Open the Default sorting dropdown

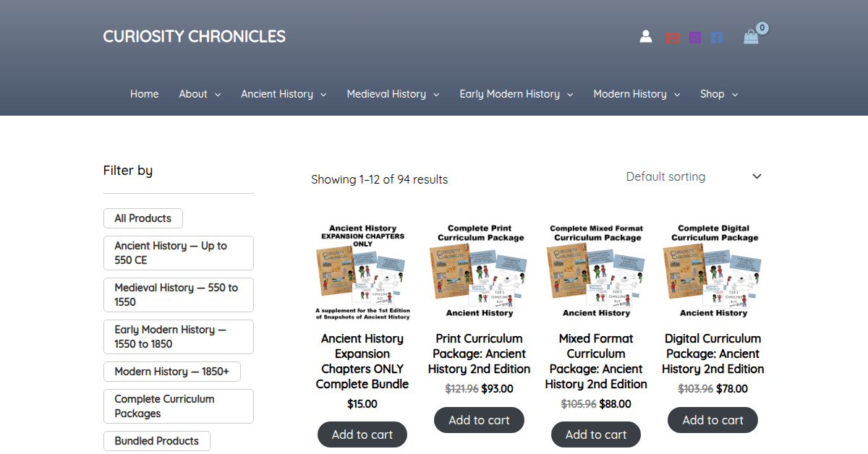(694, 176)
